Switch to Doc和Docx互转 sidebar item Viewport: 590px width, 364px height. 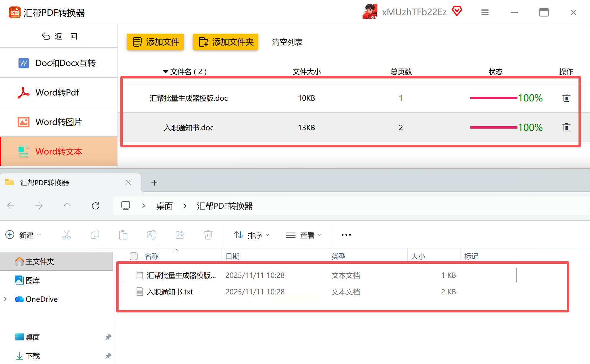coord(65,63)
